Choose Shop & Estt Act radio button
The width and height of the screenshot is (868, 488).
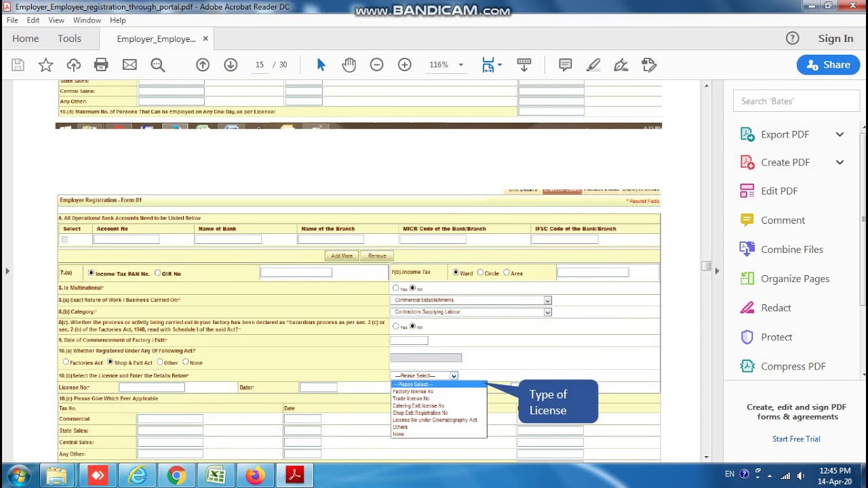pyautogui.click(x=111, y=362)
